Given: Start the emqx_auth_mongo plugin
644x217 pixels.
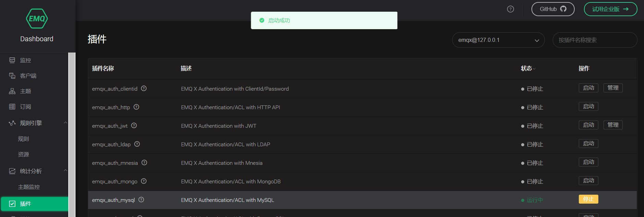Looking at the screenshot, I should (588, 181).
